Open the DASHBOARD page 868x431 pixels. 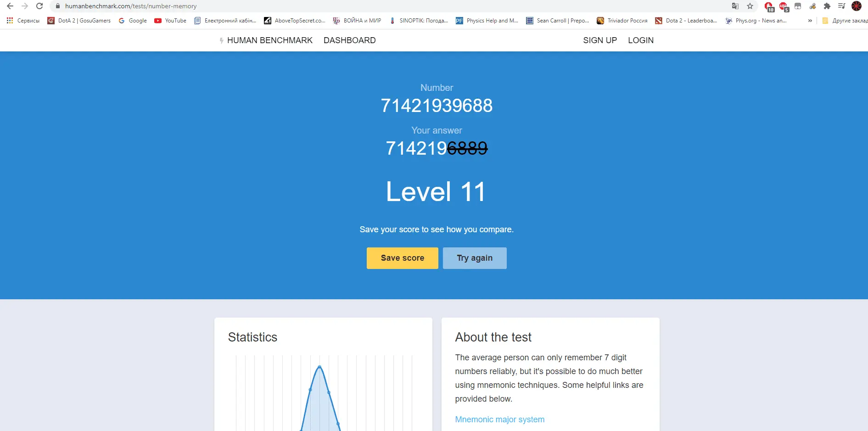(x=350, y=40)
